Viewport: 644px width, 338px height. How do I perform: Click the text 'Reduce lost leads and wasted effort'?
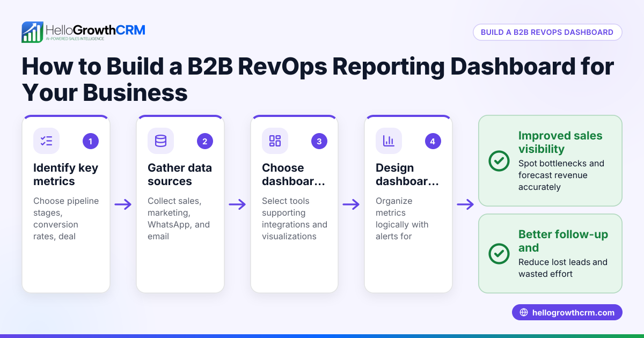click(x=563, y=268)
